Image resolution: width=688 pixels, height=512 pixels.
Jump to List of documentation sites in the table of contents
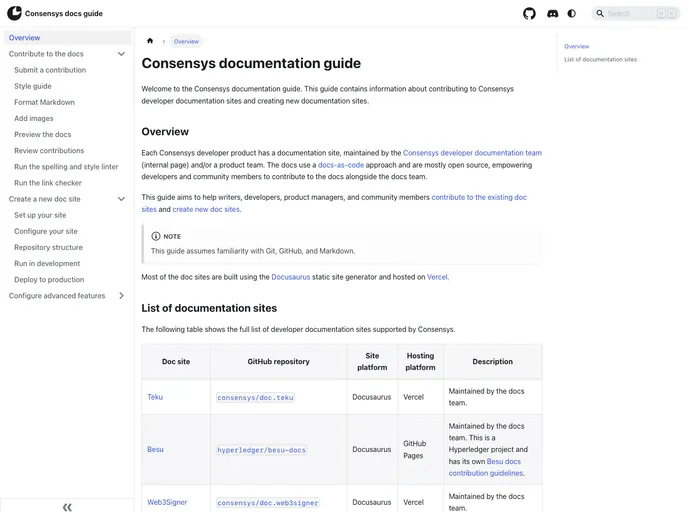[x=600, y=59]
